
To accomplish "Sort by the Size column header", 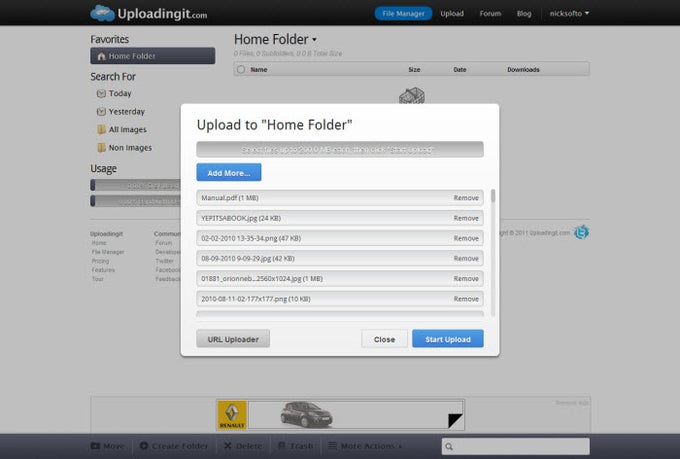I will pos(414,69).
